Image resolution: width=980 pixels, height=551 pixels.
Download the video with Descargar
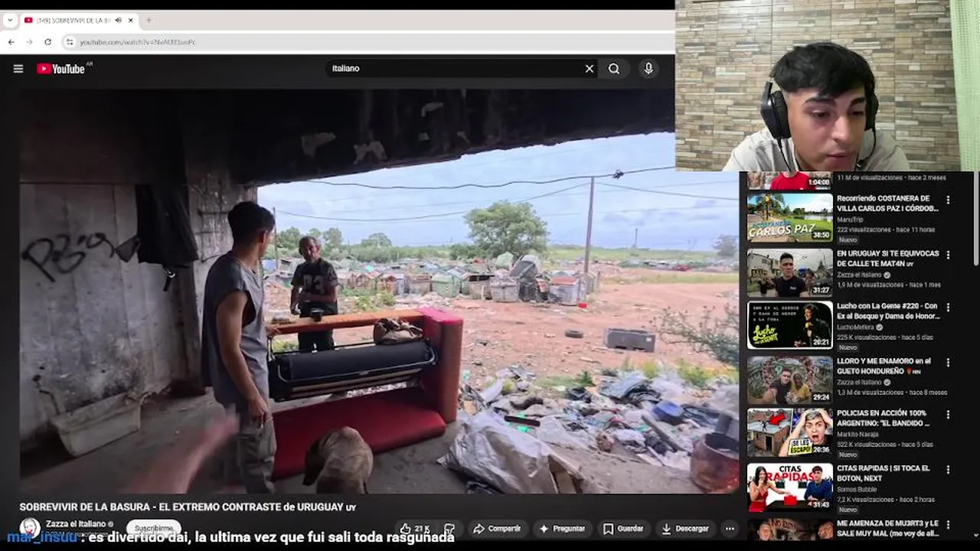click(686, 529)
